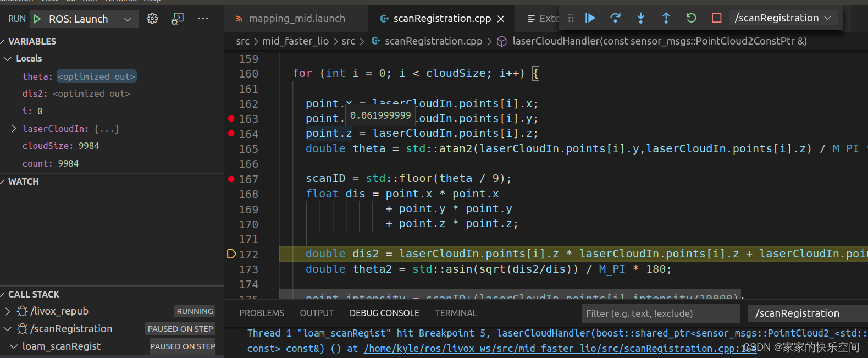Click scanID on line 167

tap(325, 179)
